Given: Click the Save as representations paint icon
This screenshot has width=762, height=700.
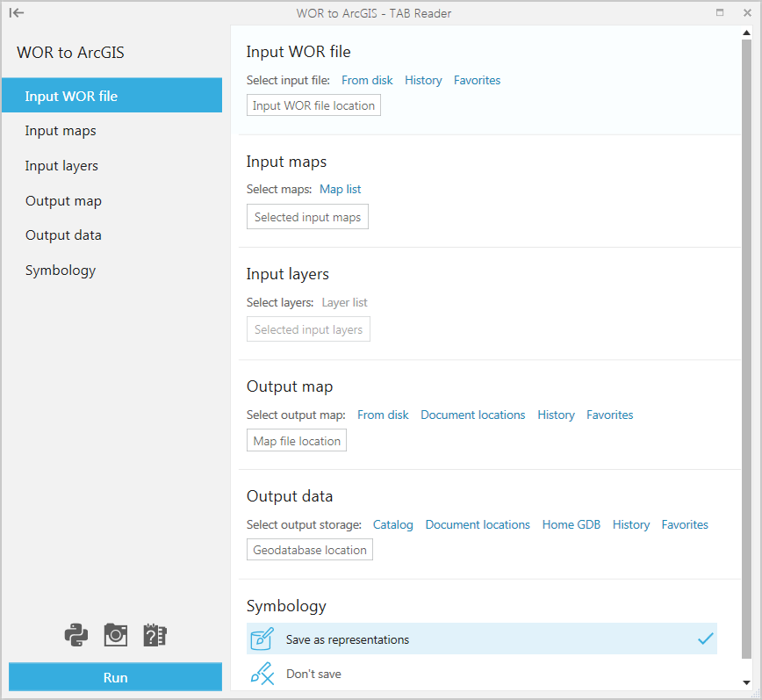Looking at the screenshot, I should click(x=262, y=639).
